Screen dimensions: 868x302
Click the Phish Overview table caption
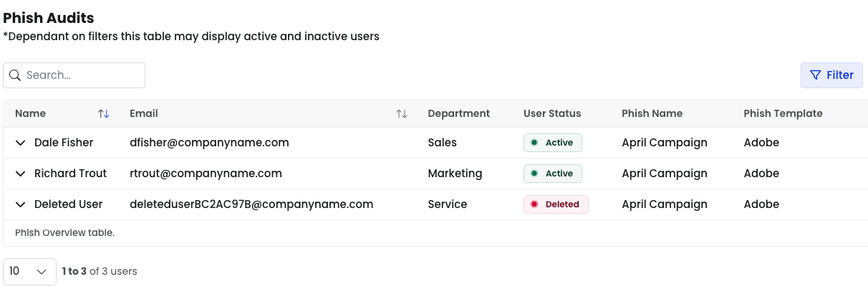(64, 232)
